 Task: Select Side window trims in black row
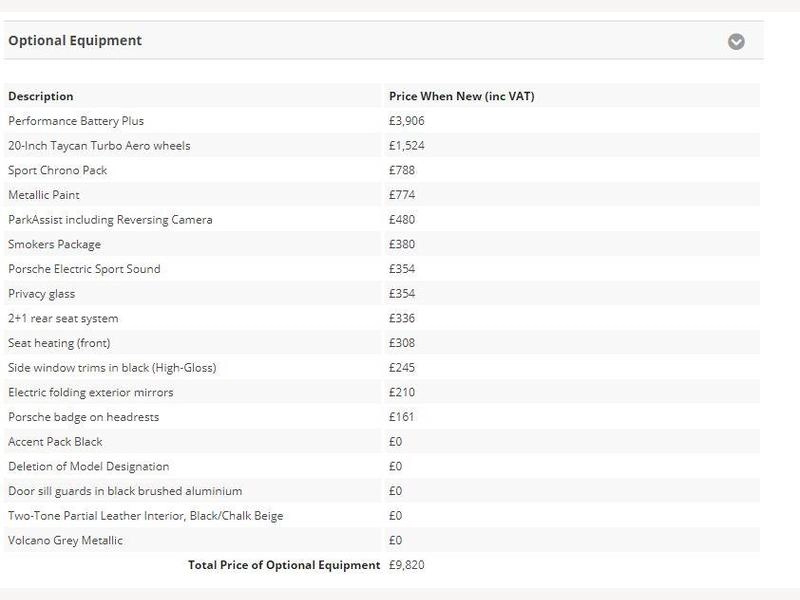coord(382,368)
